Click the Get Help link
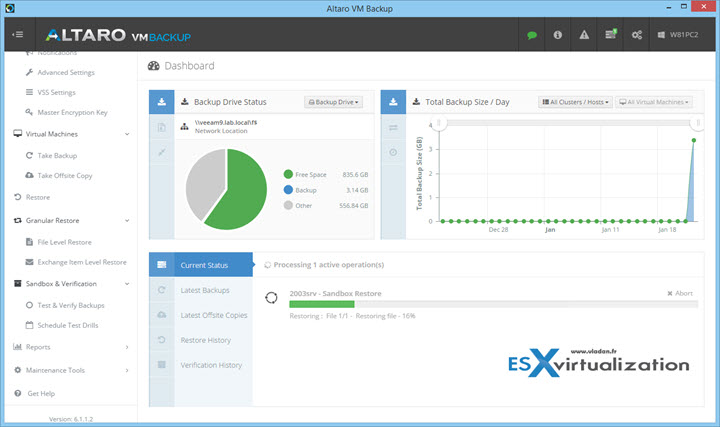The width and height of the screenshot is (720, 427). (41, 393)
